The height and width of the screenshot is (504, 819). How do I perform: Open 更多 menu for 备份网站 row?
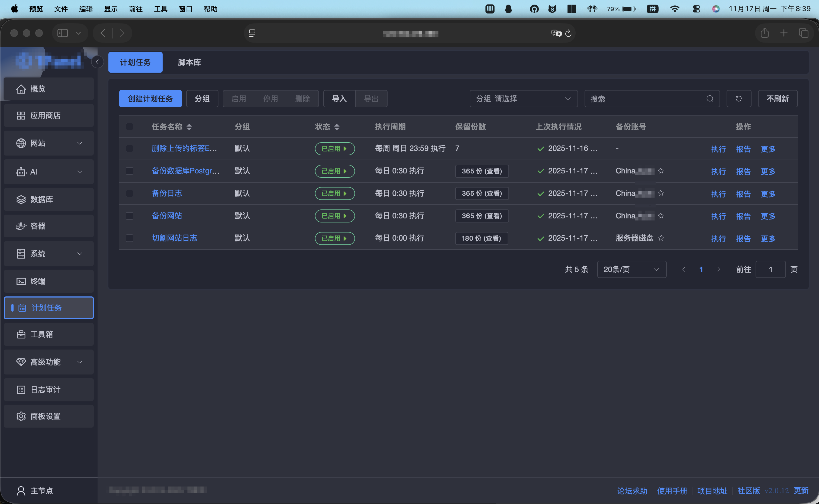768,216
